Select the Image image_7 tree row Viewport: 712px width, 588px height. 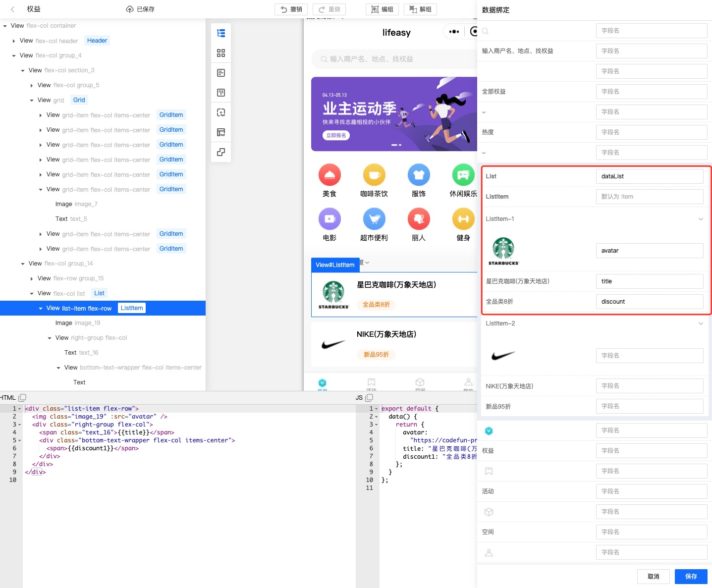coord(103,204)
